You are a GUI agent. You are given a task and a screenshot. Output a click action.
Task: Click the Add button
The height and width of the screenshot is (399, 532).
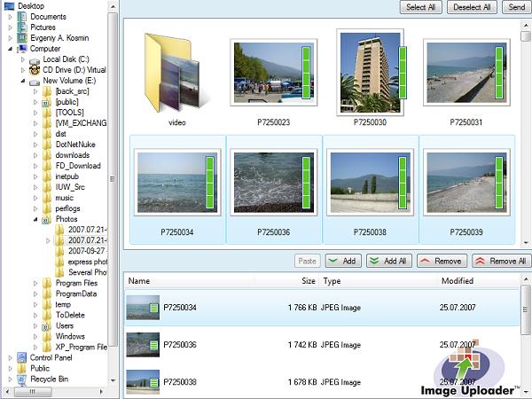(x=343, y=261)
